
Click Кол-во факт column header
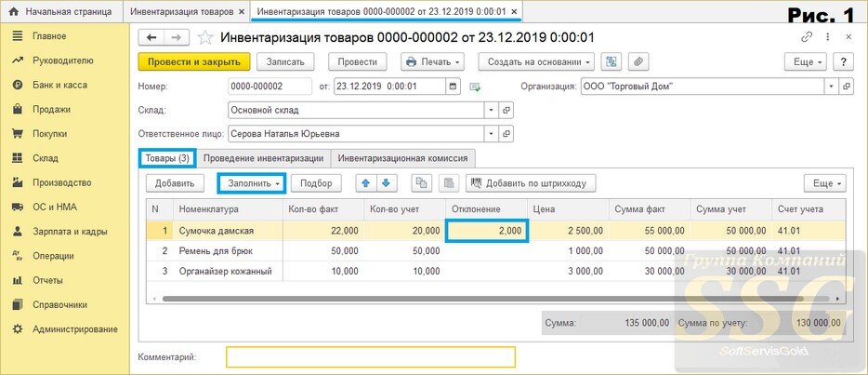(x=323, y=209)
